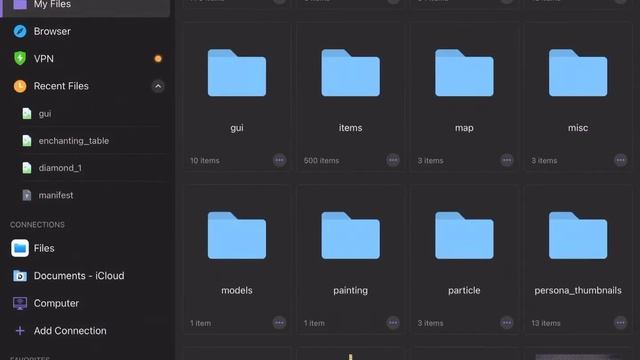Click the "items" folder name label
The image size is (640, 360).
(350, 128)
